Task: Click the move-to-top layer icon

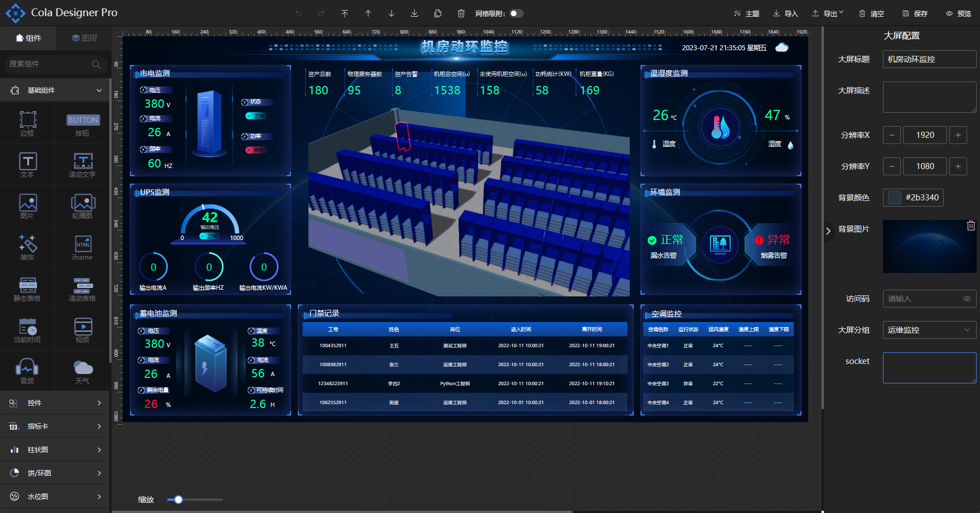Action: tap(345, 13)
